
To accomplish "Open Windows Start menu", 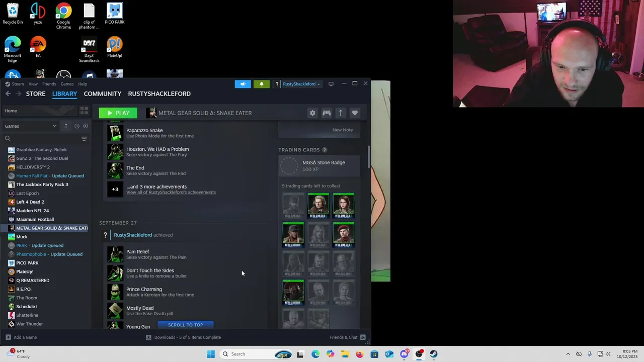I will pos(211,354).
